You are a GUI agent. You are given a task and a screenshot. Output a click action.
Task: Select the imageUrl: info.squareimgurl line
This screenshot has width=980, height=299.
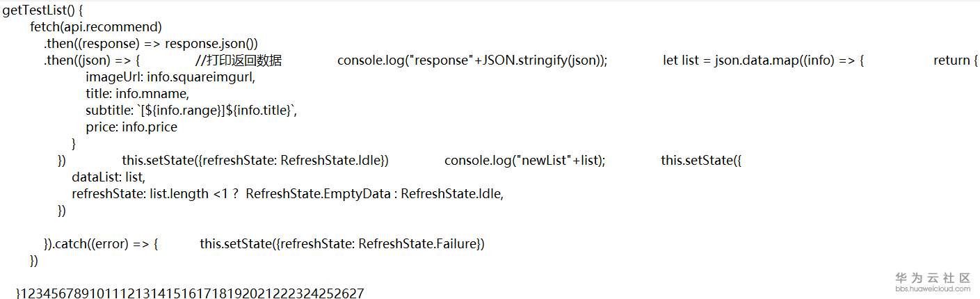(x=170, y=77)
